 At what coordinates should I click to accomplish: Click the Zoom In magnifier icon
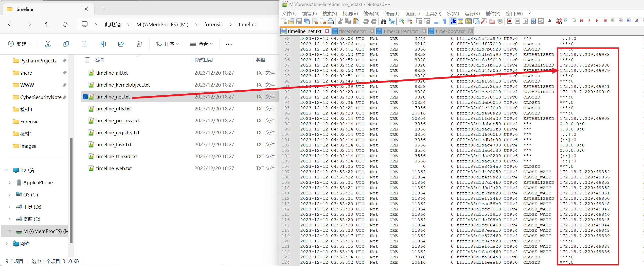click(401, 21)
